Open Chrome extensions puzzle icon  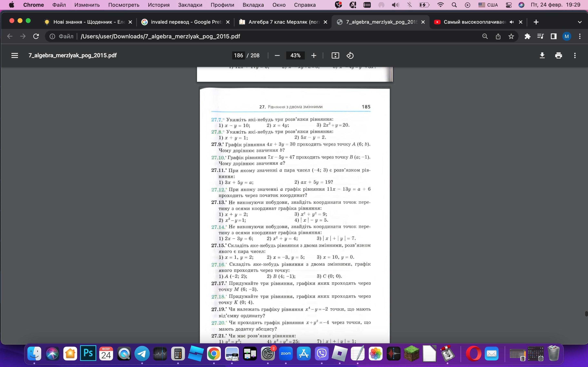coord(527,36)
